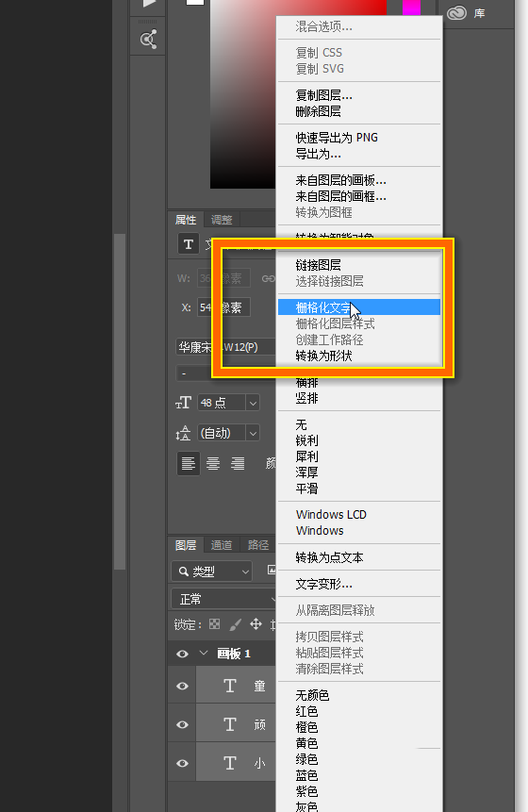Set text orientation to 竖排

coord(359,398)
